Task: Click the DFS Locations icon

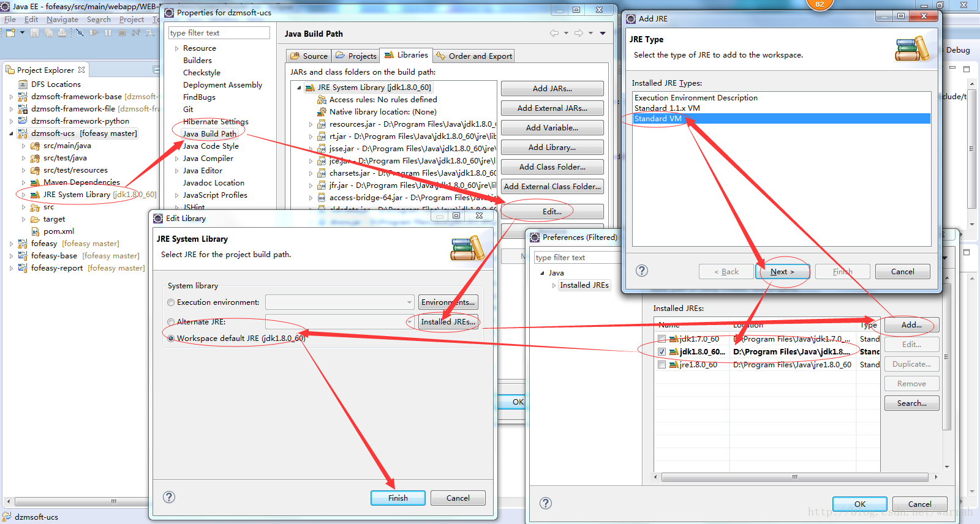Action: [23, 84]
